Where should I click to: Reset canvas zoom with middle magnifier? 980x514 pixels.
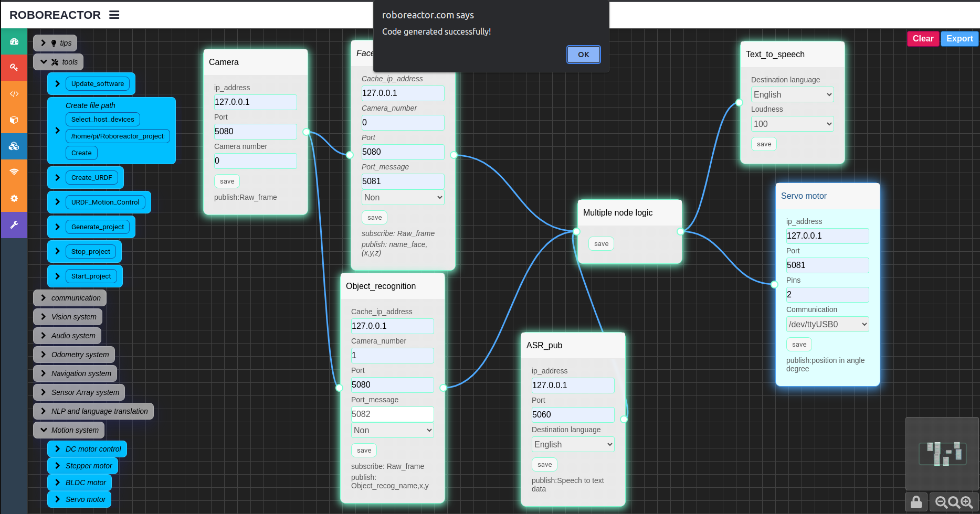954,502
